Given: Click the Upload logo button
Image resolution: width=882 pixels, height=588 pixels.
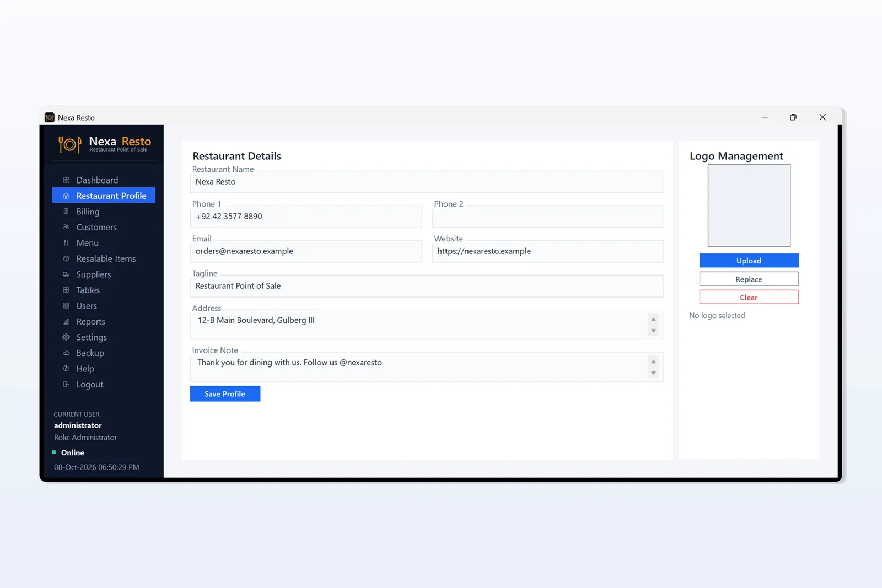Looking at the screenshot, I should (749, 261).
